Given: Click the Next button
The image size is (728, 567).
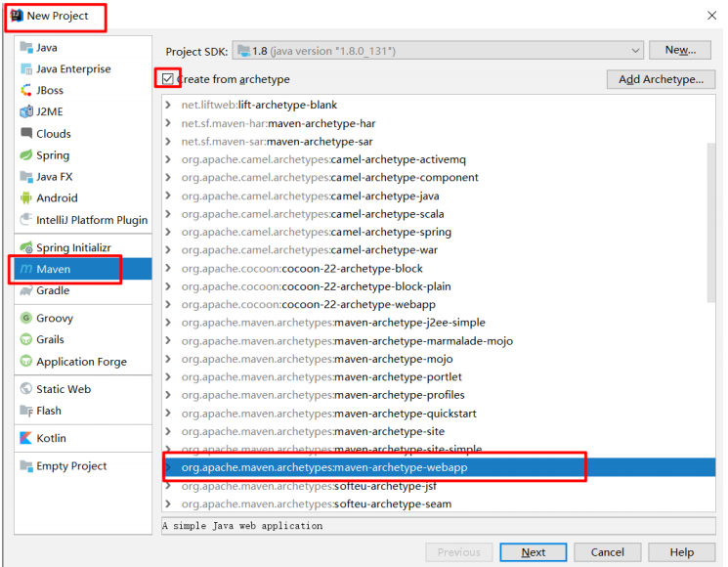Looking at the screenshot, I should click(x=533, y=552).
